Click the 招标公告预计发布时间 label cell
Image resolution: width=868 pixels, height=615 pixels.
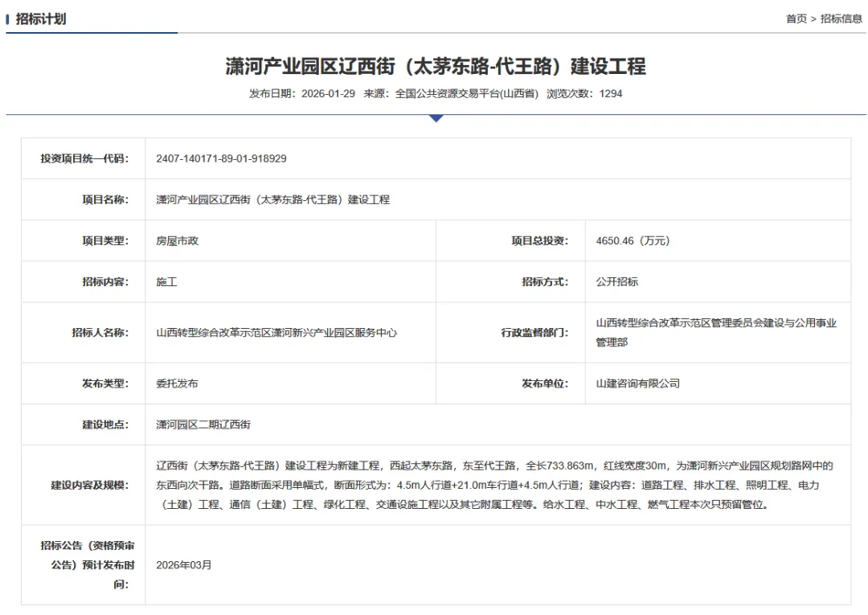pyautogui.click(x=84, y=564)
